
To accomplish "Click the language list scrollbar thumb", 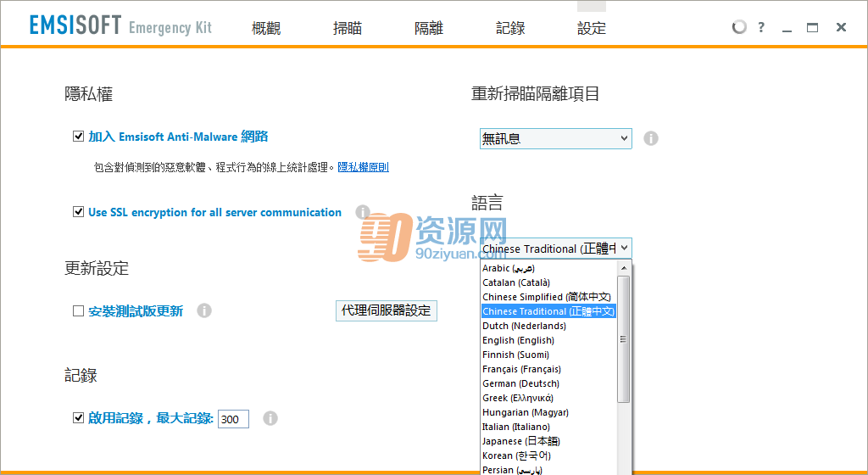I will 623,338.
